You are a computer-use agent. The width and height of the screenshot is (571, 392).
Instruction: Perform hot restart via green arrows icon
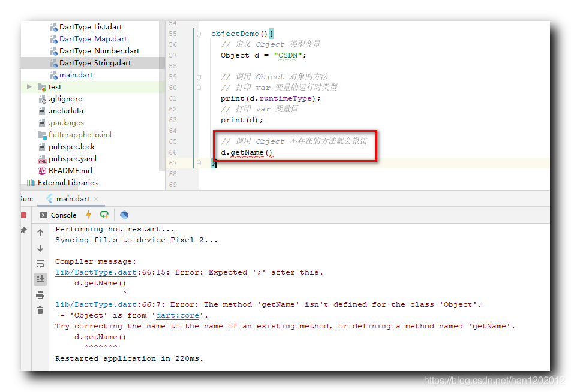[x=105, y=215]
